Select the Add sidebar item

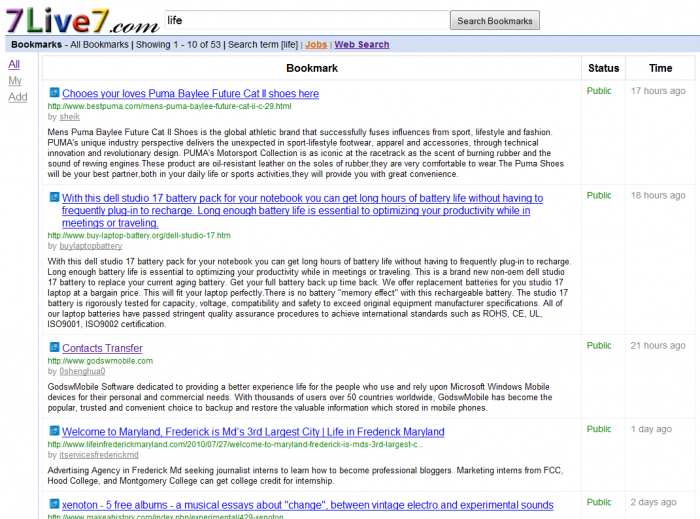(18, 97)
